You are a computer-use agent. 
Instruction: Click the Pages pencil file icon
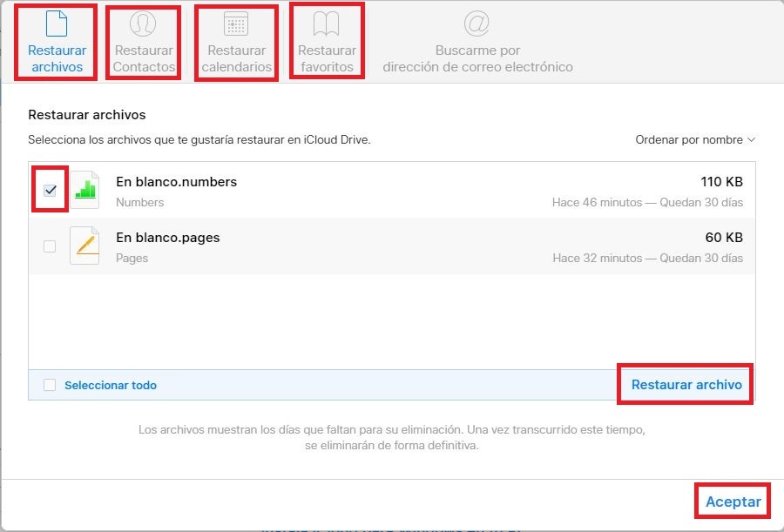click(84, 246)
